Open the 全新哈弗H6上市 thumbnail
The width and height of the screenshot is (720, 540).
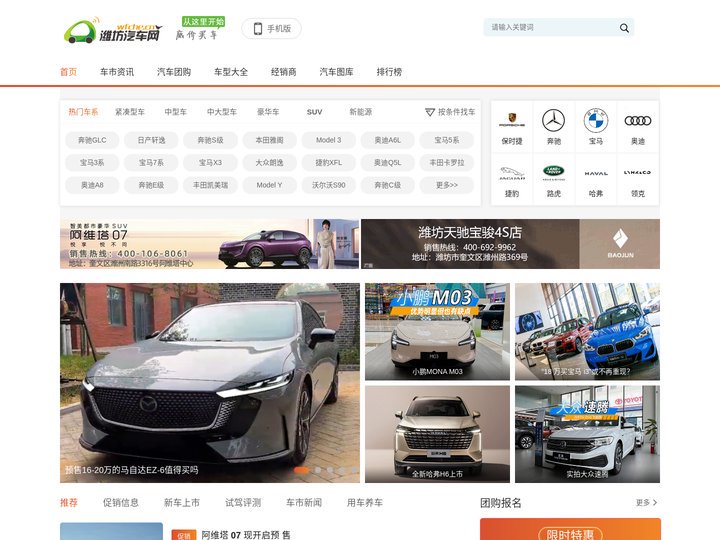click(x=437, y=434)
